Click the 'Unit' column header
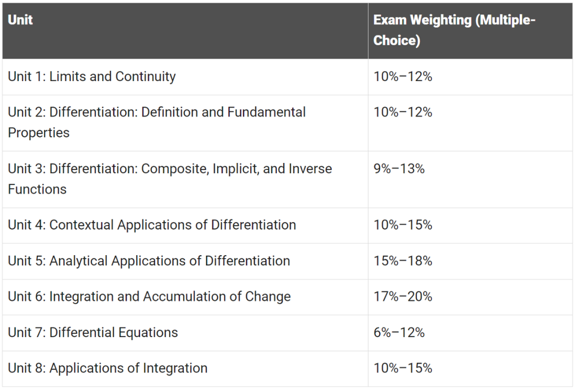Screen dimensions: 575x392 185,31
